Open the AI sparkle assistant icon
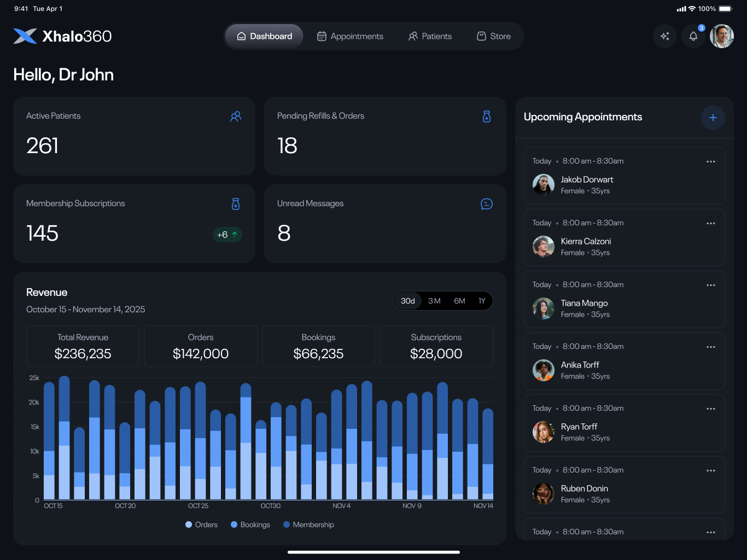The width and height of the screenshot is (747, 560). [x=665, y=36]
